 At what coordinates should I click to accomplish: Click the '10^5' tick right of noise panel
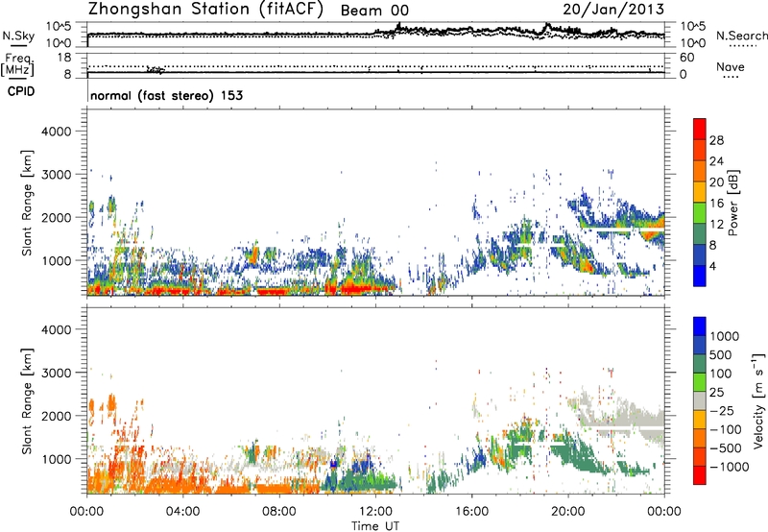(693, 26)
